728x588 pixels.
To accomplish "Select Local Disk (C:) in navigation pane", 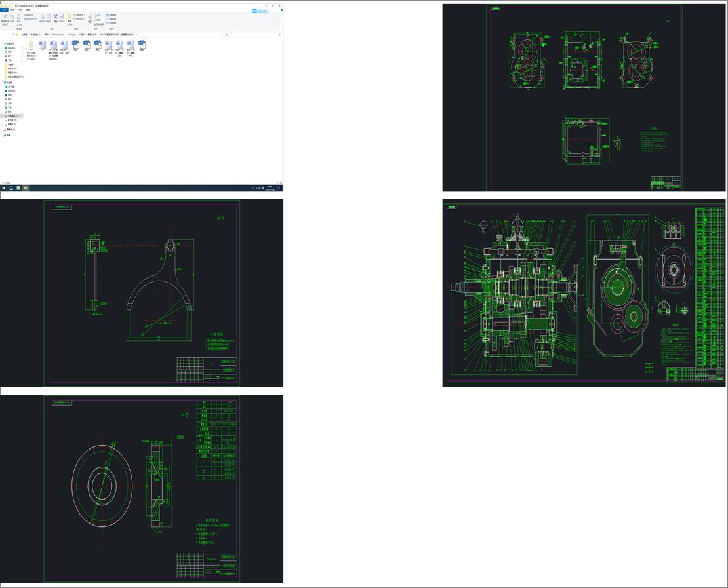I will (x=13, y=116).
